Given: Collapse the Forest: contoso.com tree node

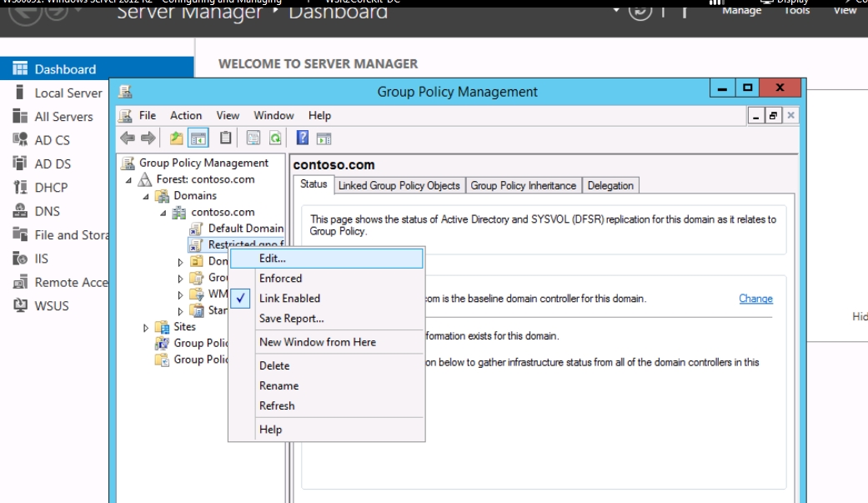Looking at the screenshot, I should (129, 179).
